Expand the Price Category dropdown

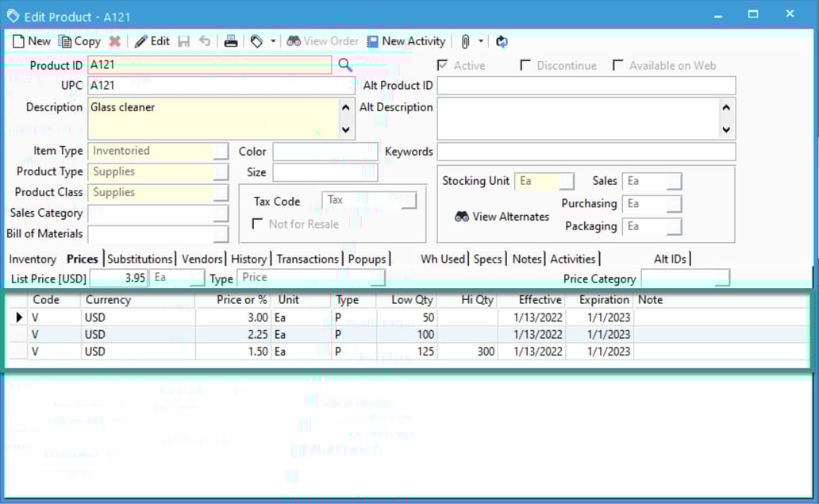pos(720,279)
